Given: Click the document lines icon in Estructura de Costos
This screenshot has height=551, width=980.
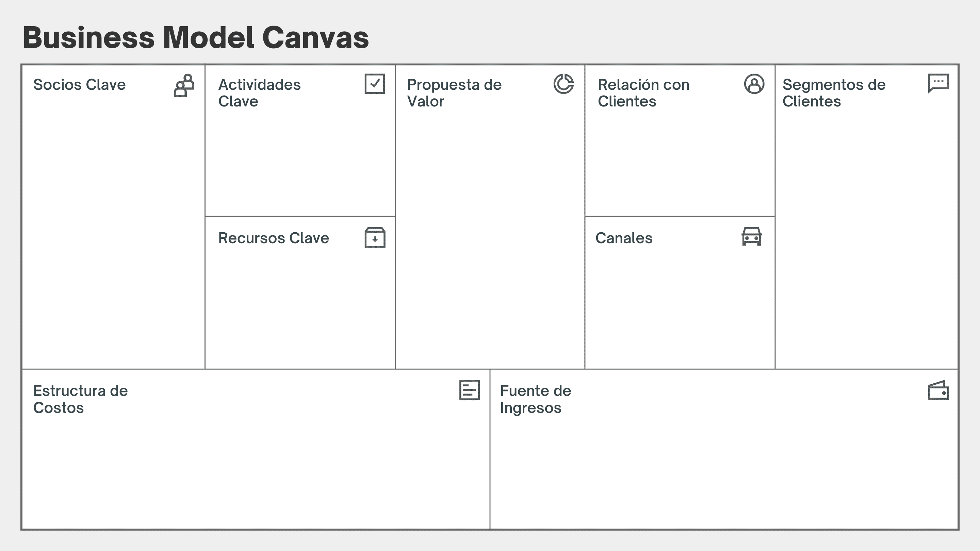Looking at the screenshot, I should 469,390.
